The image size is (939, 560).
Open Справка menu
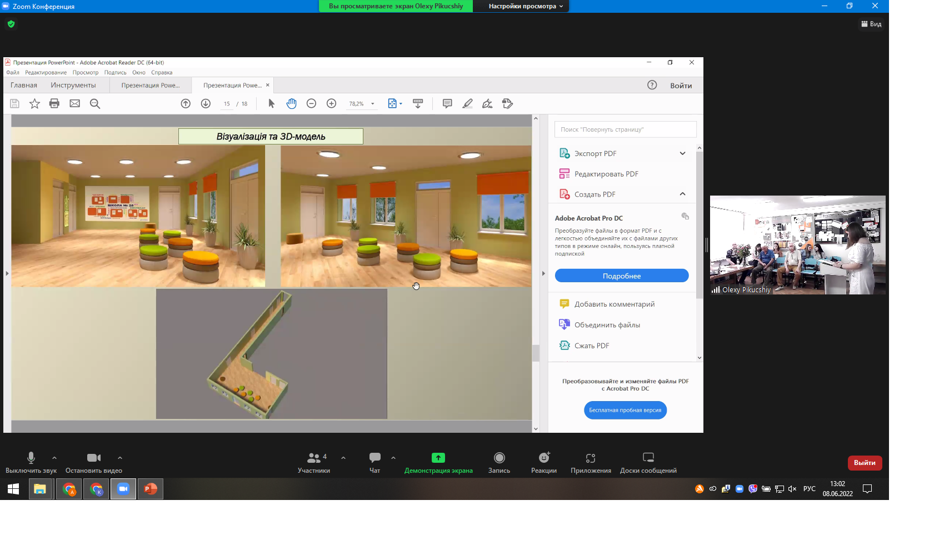(162, 72)
